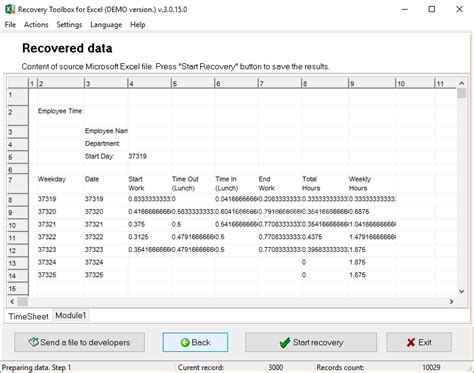Click Send a file to developers button

tap(79, 342)
